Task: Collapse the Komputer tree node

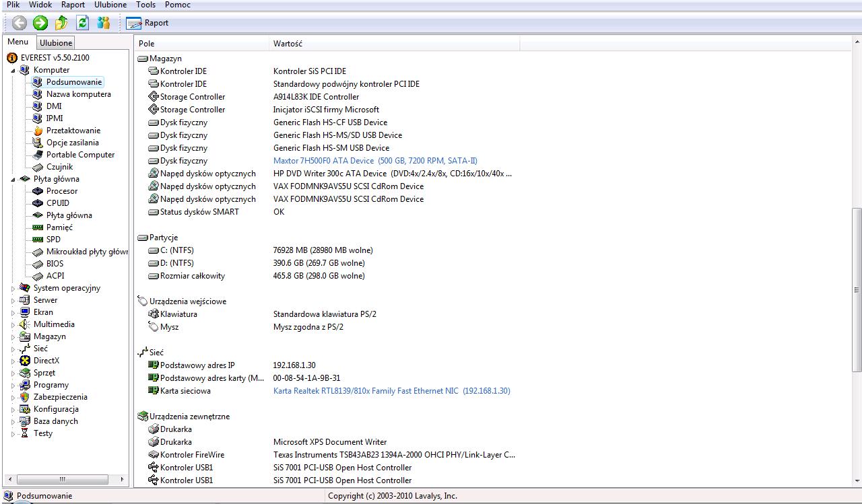Action: pyautogui.click(x=13, y=70)
